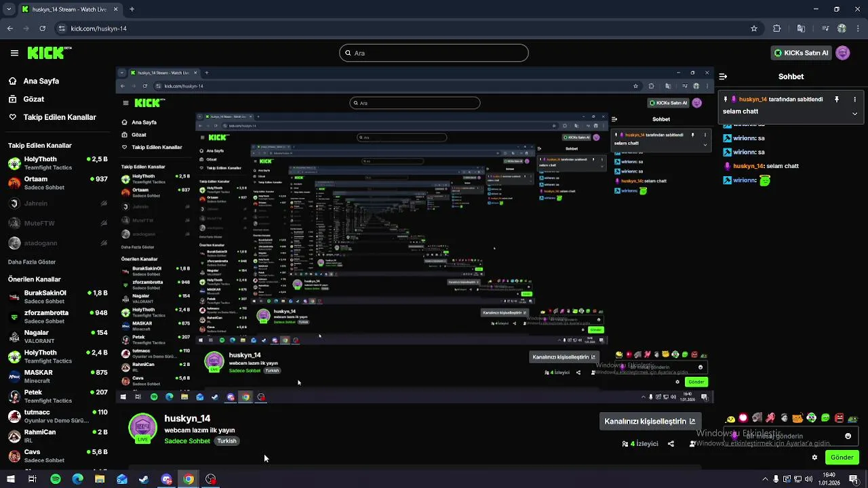Click the 4 İzleyici viewer count
The height and width of the screenshot is (488, 868).
pos(640,444)
